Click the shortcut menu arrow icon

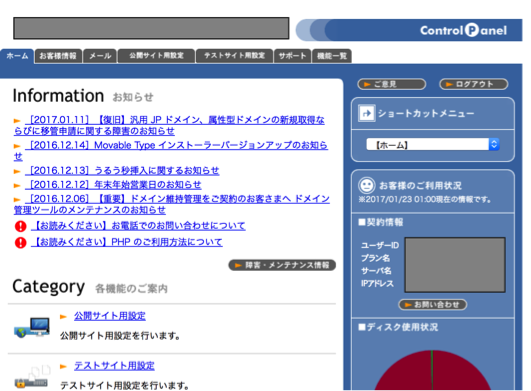366,113
